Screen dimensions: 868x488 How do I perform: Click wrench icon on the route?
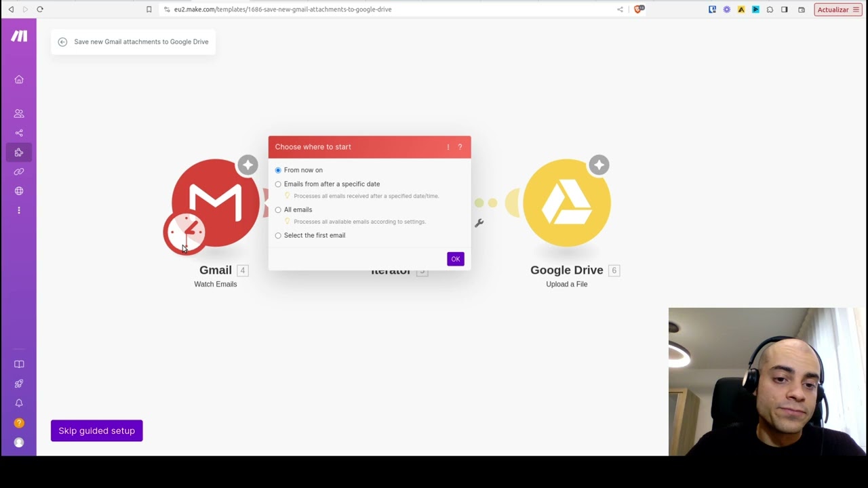[x=479, y=223]
